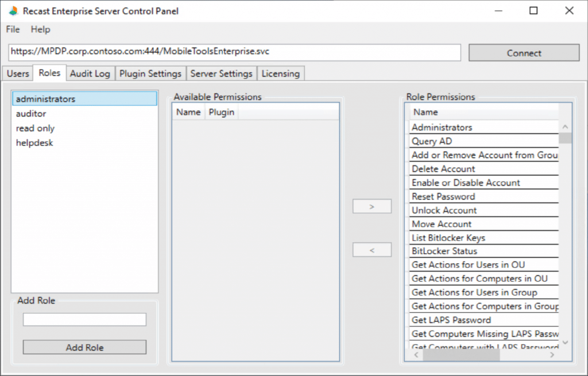Viewport: 588px width, 376px height.
Task: Select Get Computers Missing LAPS Password
Action: 483,334
